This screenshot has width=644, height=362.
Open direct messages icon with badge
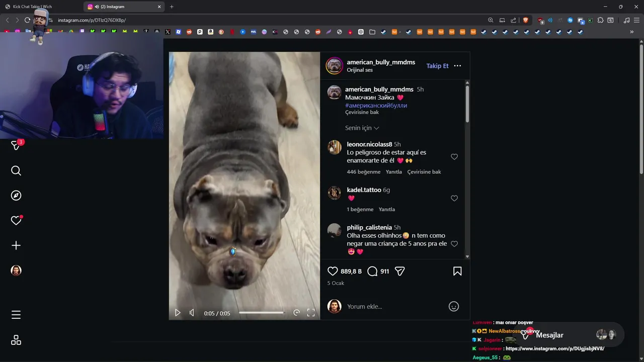tap(16, 145)
